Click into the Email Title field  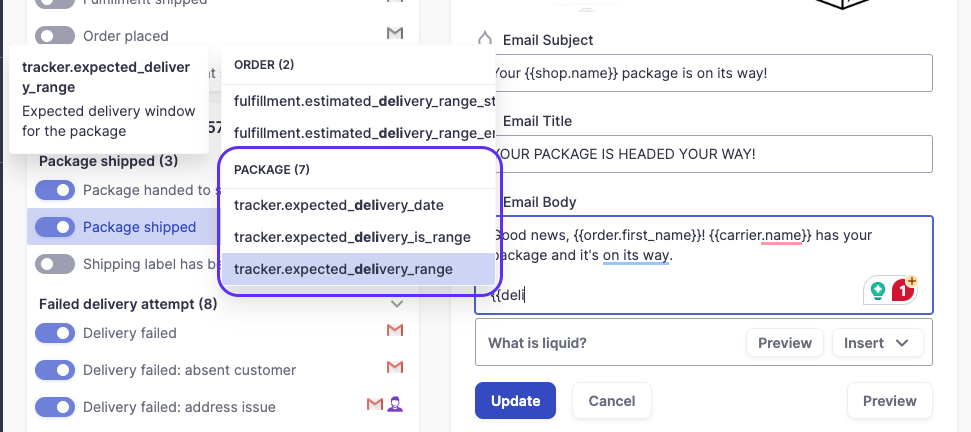coord(703,153)
